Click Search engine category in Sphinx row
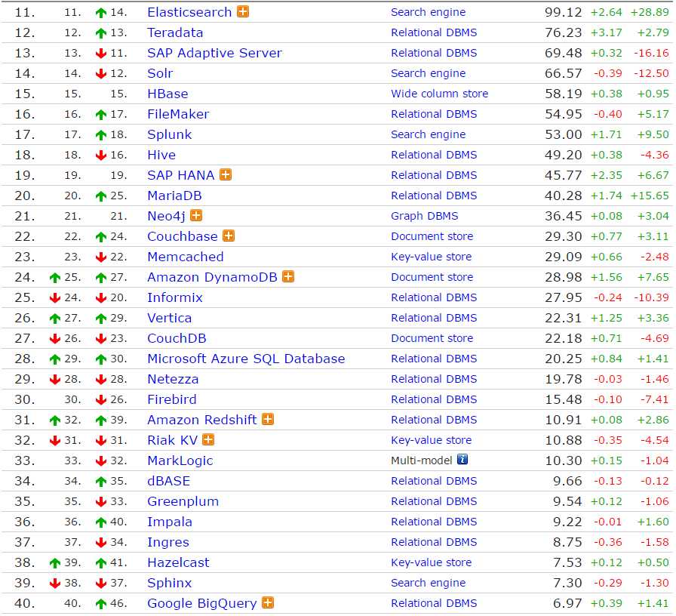This screenshot has height=616, width=676. [x=428, y=584]
